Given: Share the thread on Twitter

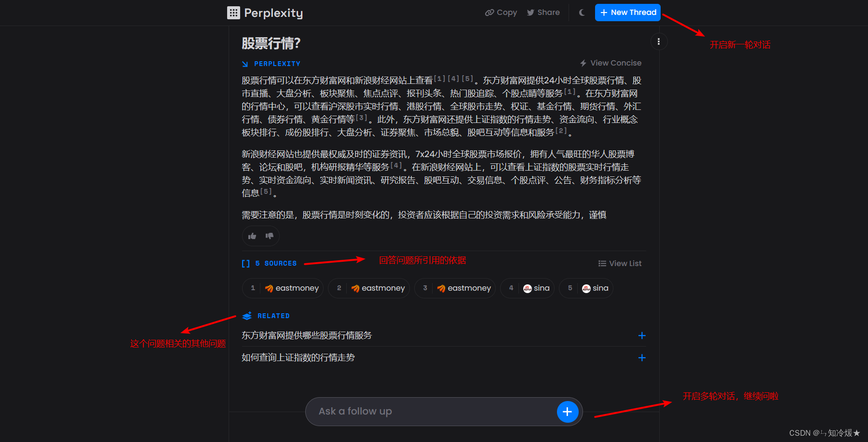Looking at the screenshot, I should pos(543,13).
